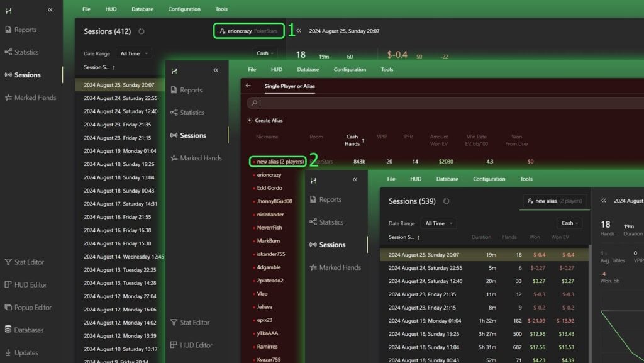Open the new alias selector beside Sessions (539)

[555, 201]
